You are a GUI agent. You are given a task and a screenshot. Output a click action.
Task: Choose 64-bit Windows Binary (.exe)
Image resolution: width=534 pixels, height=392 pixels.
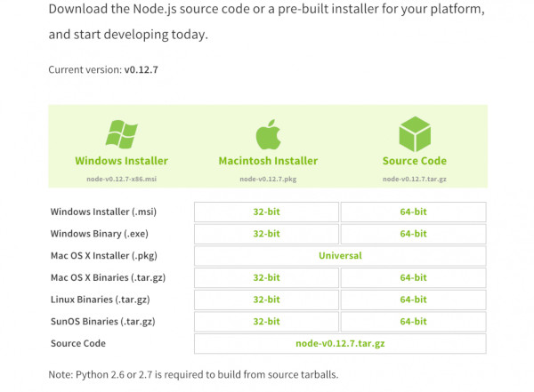[x=414, y=234]
